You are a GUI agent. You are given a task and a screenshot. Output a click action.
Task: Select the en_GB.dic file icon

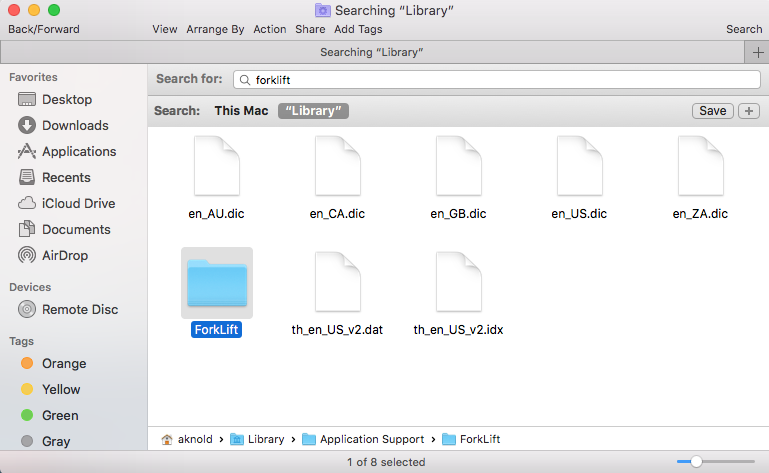459,166
